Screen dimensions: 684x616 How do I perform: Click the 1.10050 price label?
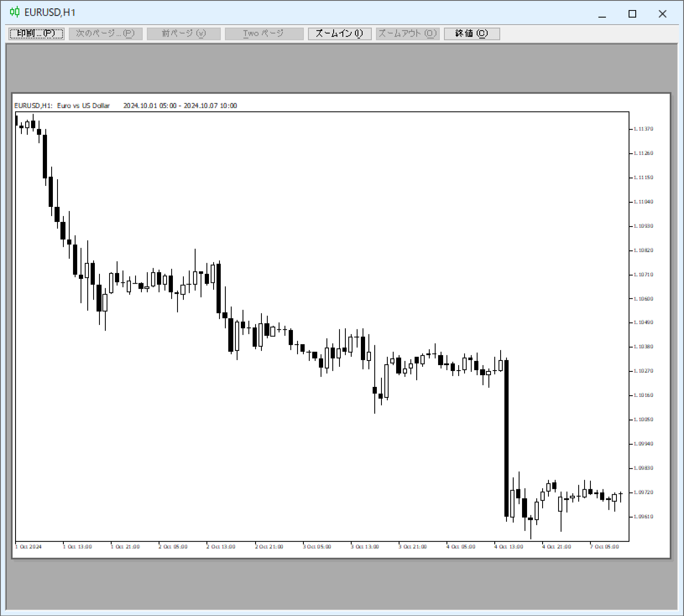coord(643,420)
